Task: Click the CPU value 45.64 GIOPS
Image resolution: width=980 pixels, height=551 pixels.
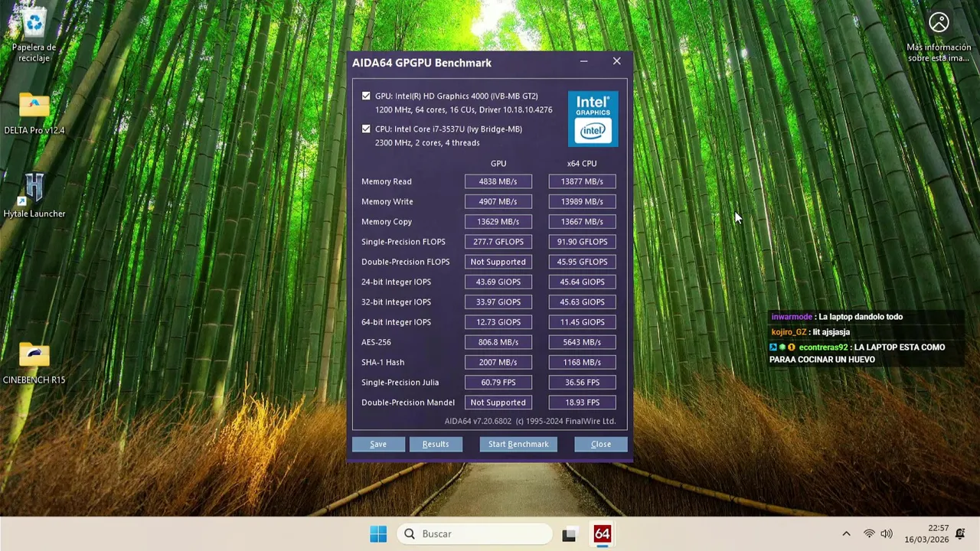Action: [x=582, y=282]
